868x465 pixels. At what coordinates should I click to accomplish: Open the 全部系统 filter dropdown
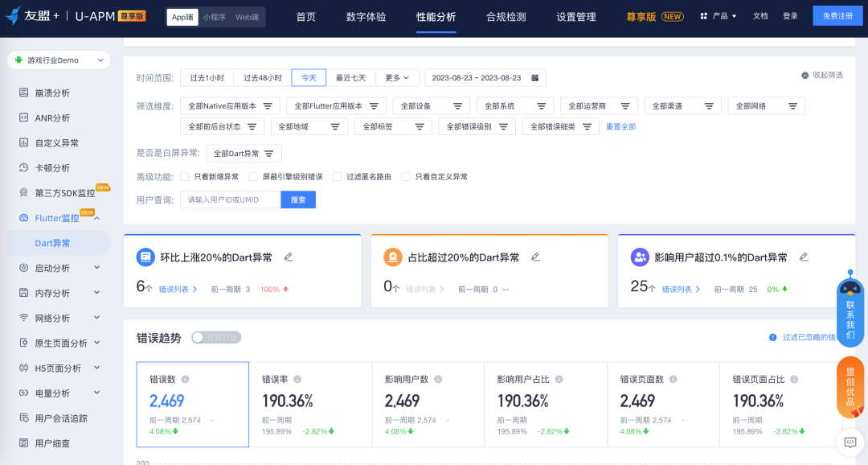515,106
